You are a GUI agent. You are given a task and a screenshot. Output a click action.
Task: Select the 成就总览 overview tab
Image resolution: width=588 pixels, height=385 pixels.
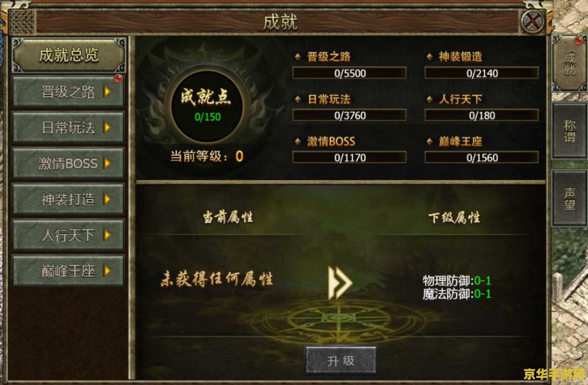coord(69,55)
